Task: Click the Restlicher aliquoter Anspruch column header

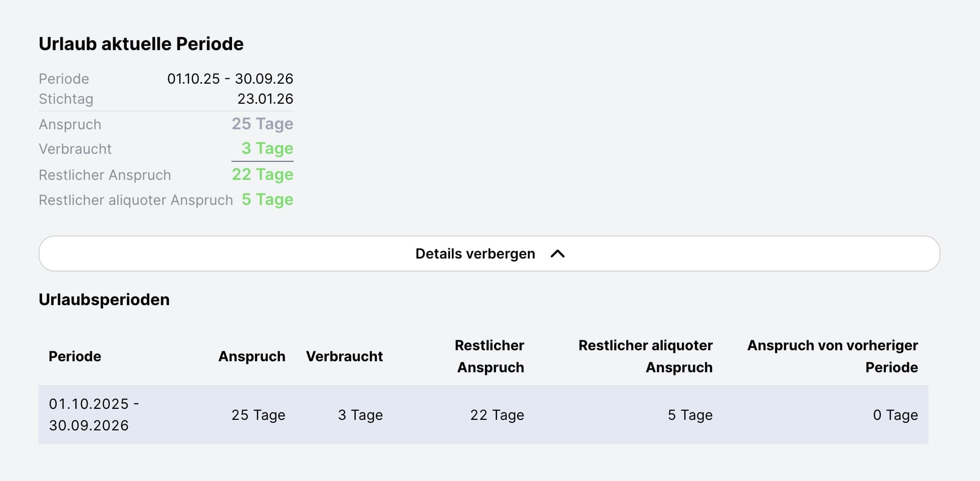Action: pos(645,356)
